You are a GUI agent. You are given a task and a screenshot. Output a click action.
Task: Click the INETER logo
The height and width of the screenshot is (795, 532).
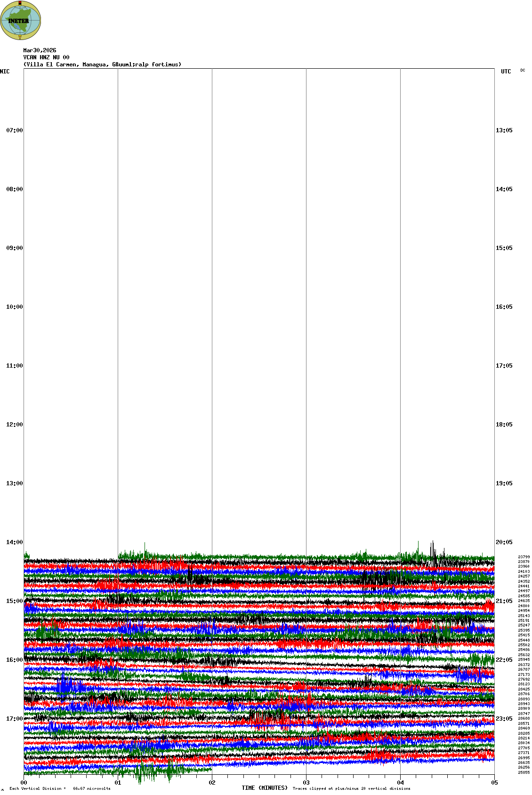21,21
